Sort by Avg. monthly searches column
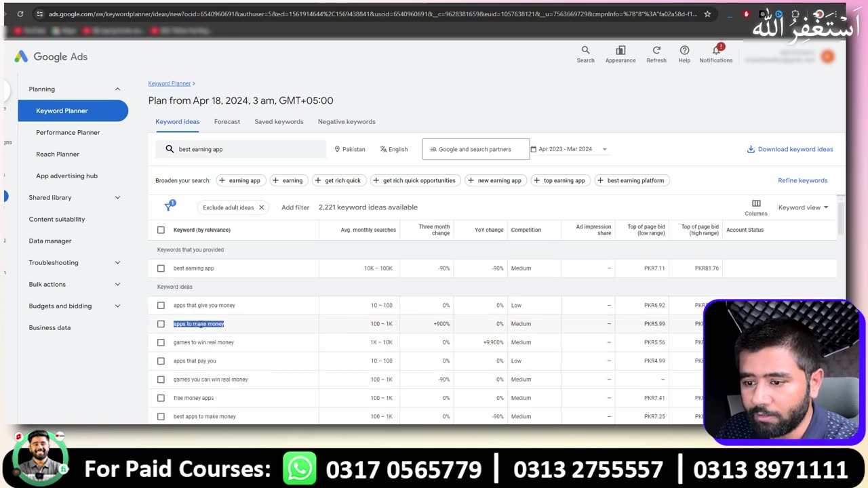 pyautogui.click(x=368, y=230)
